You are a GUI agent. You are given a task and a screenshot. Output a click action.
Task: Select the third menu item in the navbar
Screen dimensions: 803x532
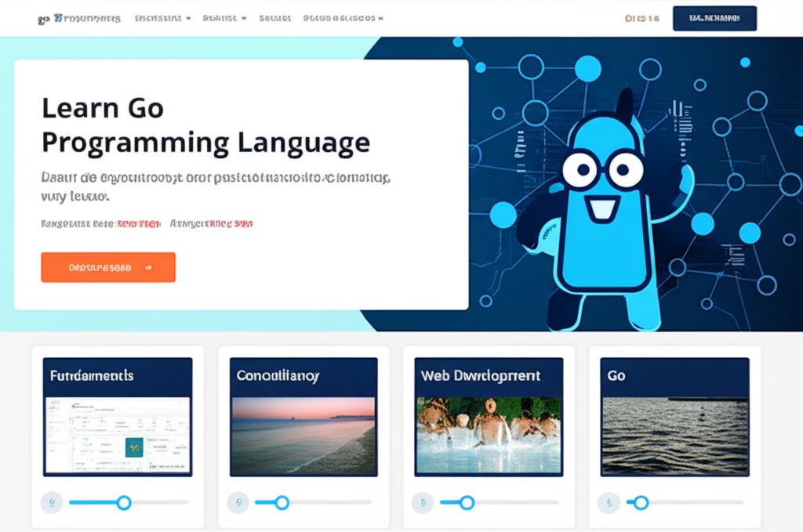[x=274, y=17]
